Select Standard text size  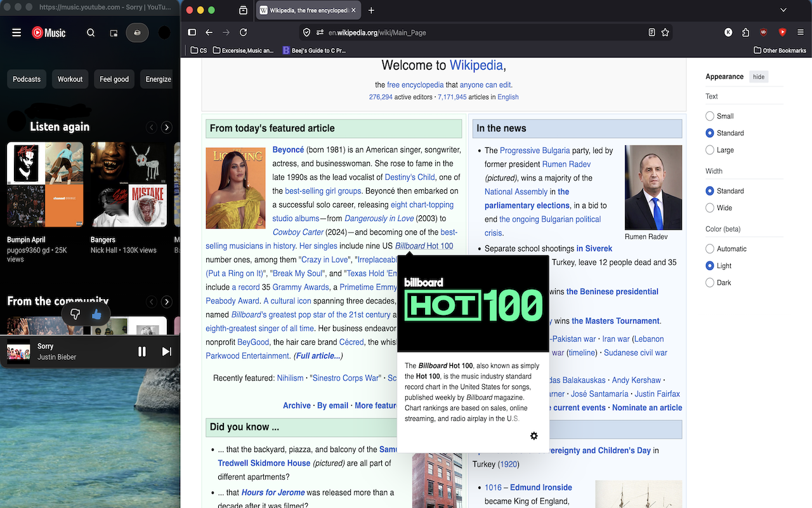(710, 133)
